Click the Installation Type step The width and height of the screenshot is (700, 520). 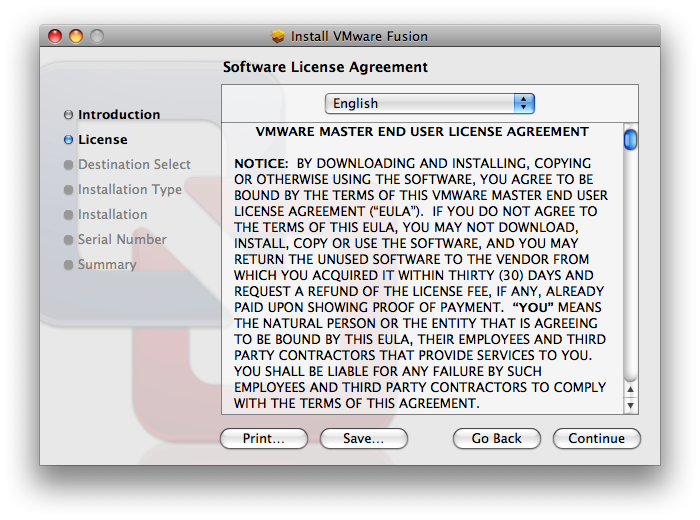tap(130, 190)
